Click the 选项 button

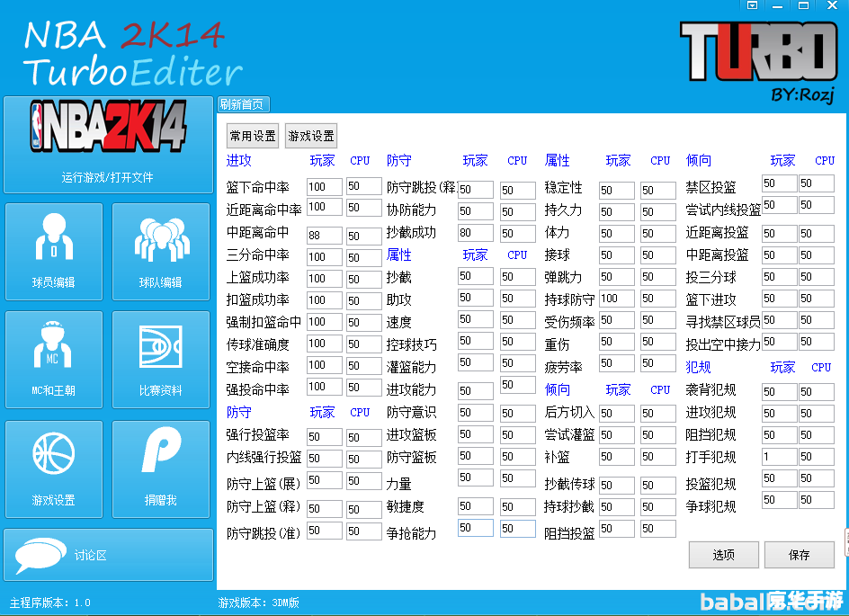[723, 555]
